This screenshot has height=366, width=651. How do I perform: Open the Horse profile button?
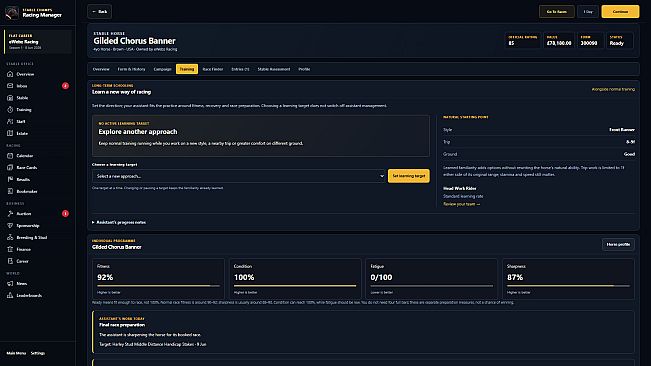618,245
